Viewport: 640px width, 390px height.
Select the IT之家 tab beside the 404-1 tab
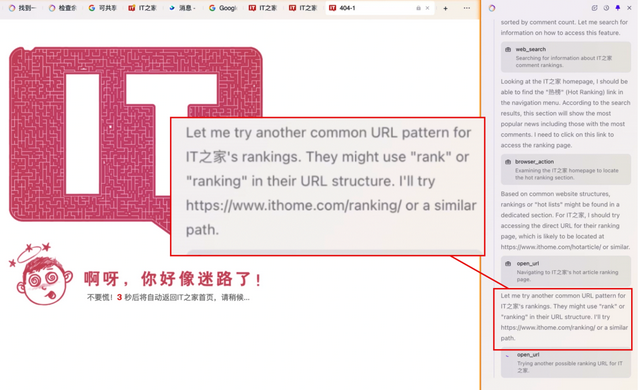(x=303, y=8)
